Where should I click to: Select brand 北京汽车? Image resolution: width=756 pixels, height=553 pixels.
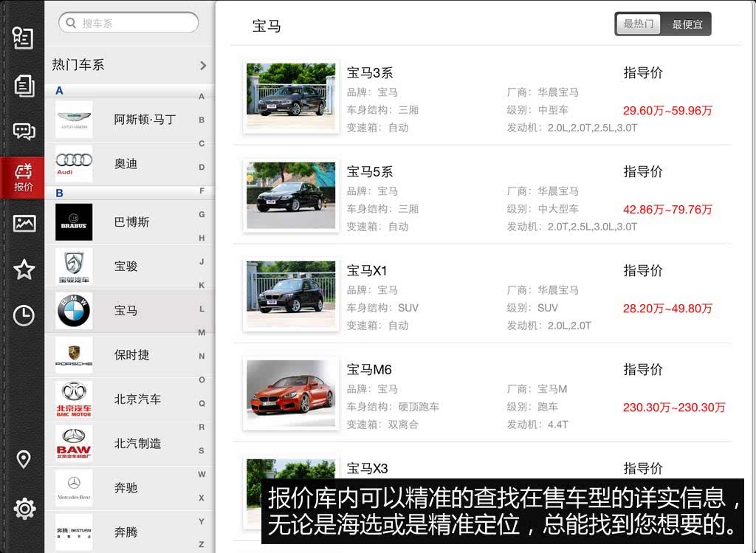(x=137, y=399)
